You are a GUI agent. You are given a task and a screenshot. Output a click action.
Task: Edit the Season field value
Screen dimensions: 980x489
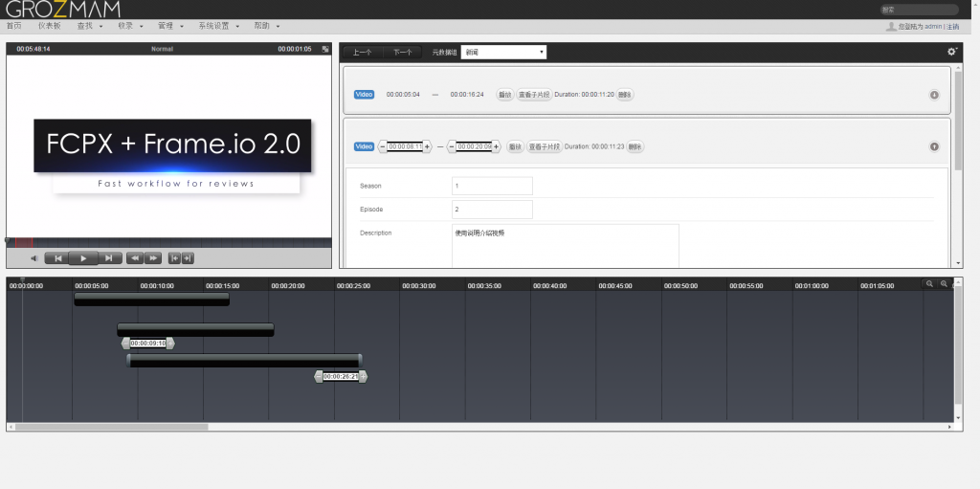492,186
